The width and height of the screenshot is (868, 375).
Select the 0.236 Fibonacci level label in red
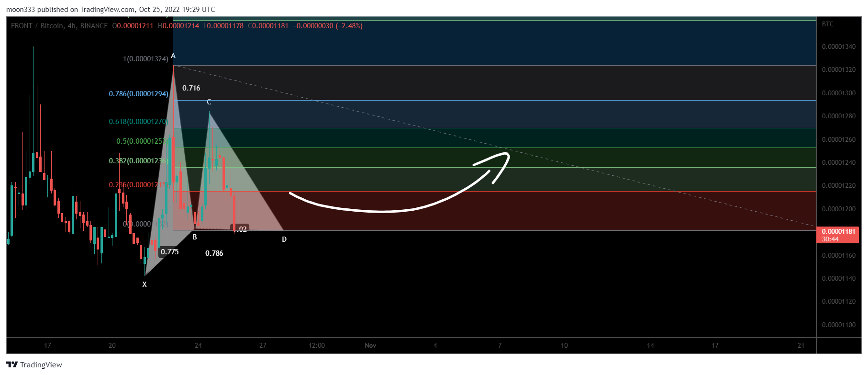point(138,185)
